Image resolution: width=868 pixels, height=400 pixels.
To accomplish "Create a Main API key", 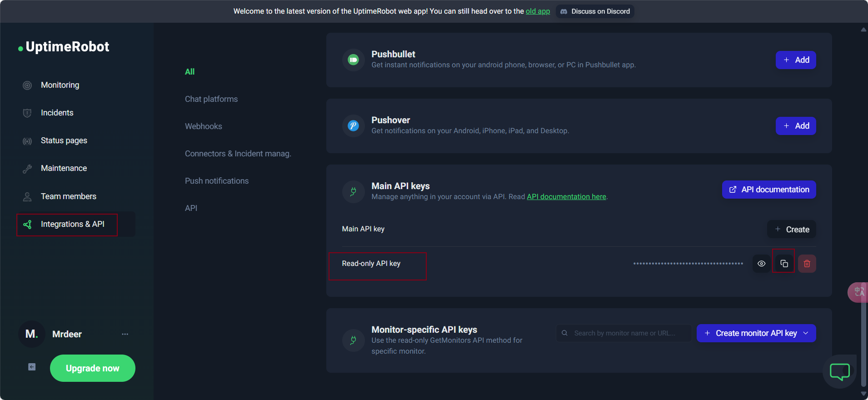I will coord(792,230).
